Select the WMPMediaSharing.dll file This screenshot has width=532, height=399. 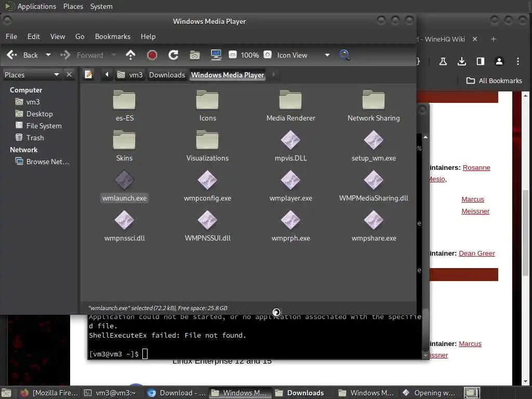(374, 186)
